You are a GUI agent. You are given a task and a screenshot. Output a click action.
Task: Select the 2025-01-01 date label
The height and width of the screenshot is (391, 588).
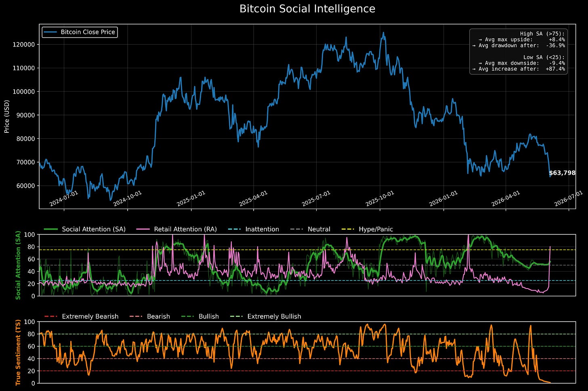pos(191,199)
